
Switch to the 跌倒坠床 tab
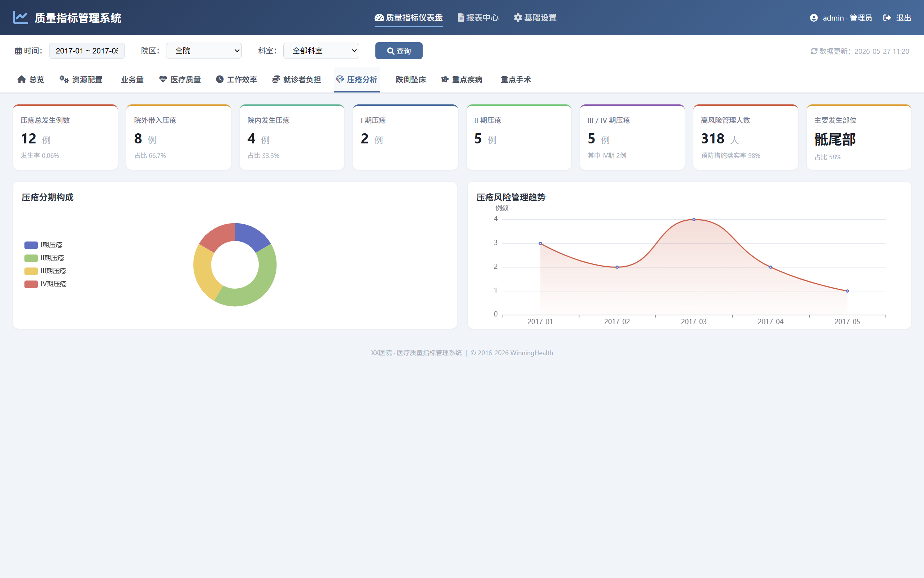(x=411, y=80)
